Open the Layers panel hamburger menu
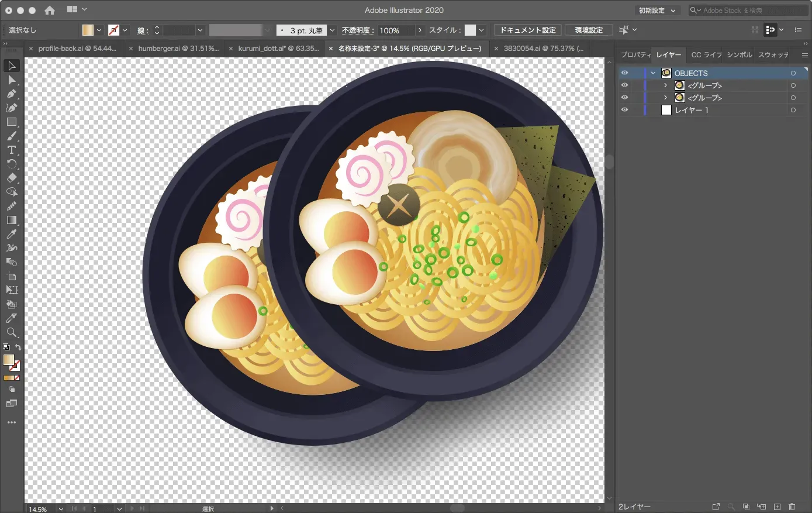 coord(804,55)
